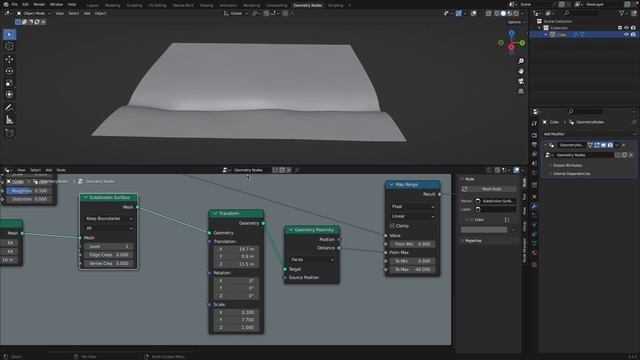Open the Object Data green triangle properties tab
This screenshot has width=640, height=360.
pos(534,243)
